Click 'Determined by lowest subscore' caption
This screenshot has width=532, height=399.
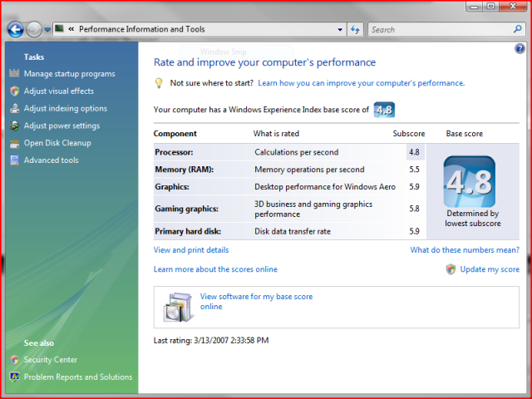[x=473, y=219]
